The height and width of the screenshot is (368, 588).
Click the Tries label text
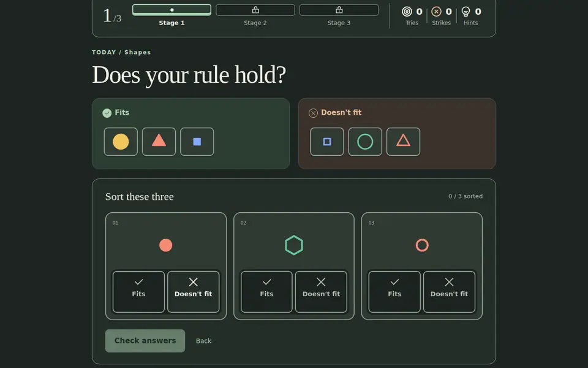click(x=412, y=23)
